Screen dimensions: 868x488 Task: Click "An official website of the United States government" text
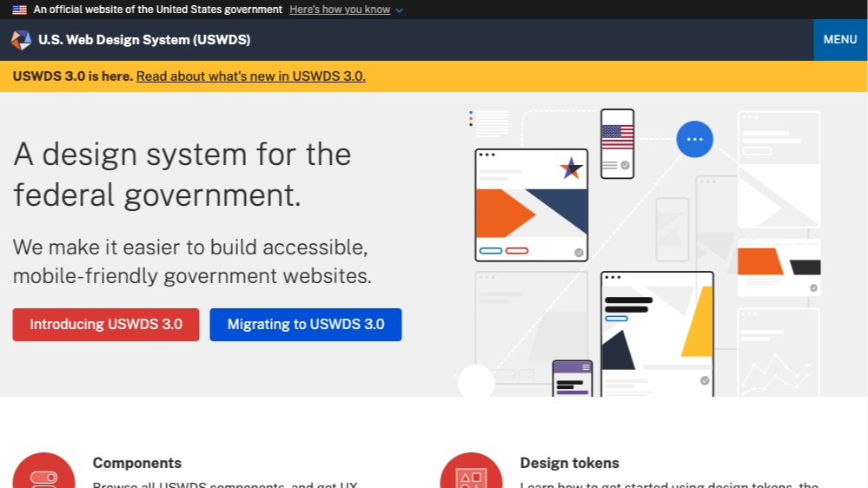click(158, 10)
